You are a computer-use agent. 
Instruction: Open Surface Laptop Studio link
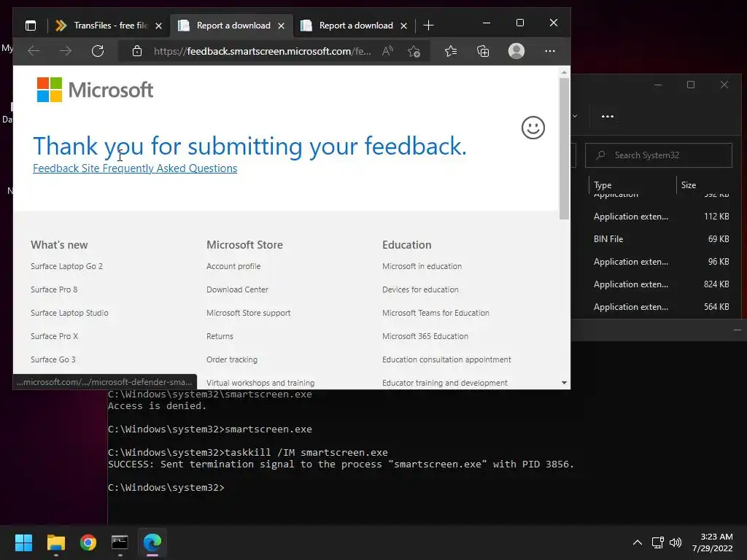(69, 313)
